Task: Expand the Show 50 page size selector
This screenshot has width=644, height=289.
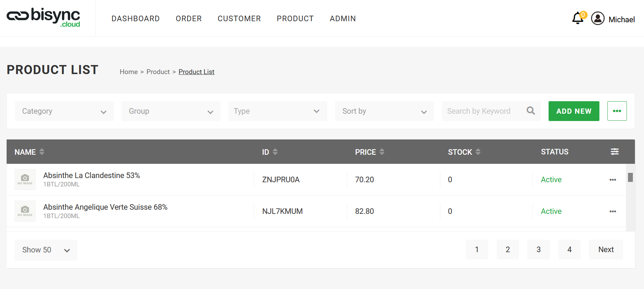Action: point(46,250)
